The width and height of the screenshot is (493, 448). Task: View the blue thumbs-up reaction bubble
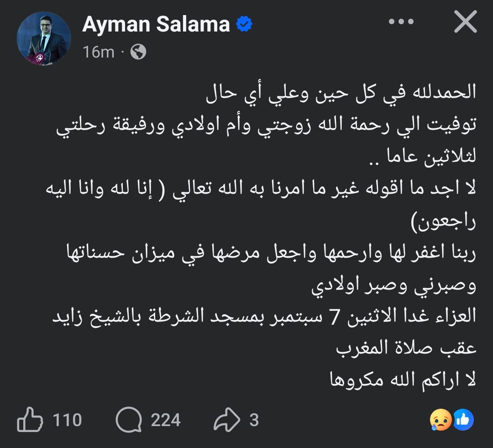click(x=463, y=420)
